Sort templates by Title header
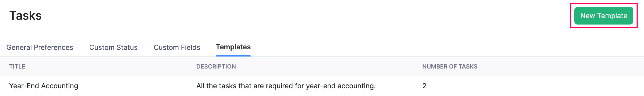This screenshot has height=96, width=644. [17, 67]
